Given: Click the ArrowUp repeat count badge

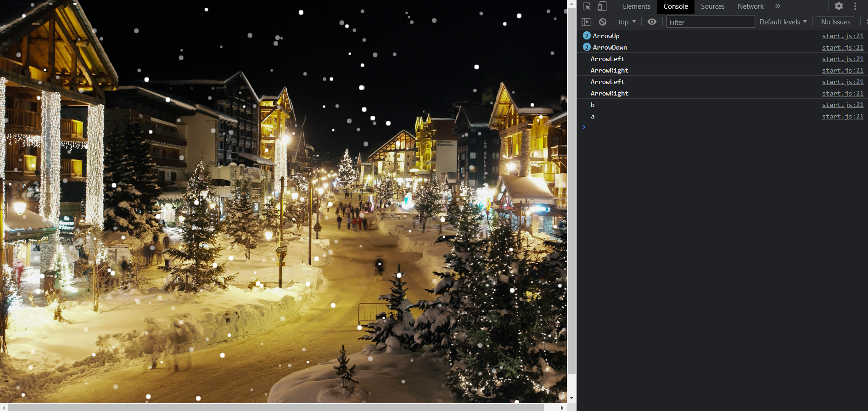Looking at the screenshot, I should (x=587, y=35).
